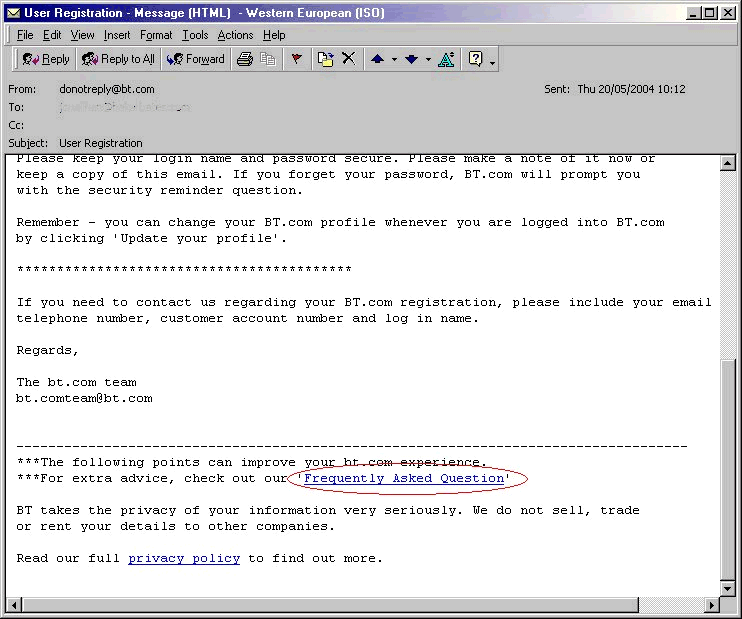Open the Format menu
This screenshot has height=619, width=742.
coord(156,35)
